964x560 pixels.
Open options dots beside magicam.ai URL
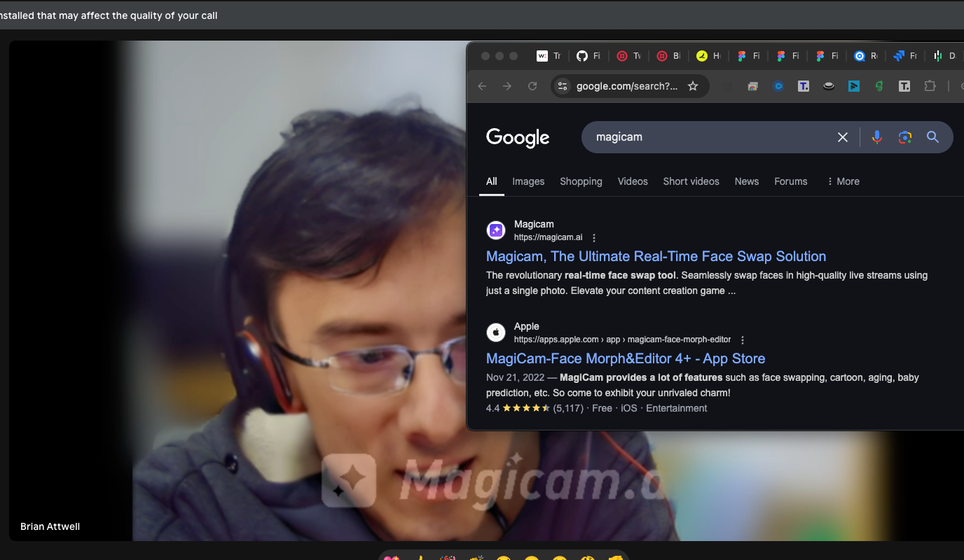pyautogui.click(x=594, y=238)
